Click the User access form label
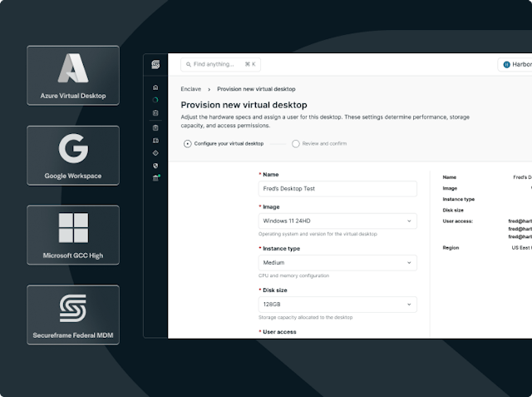 point(279,332)
